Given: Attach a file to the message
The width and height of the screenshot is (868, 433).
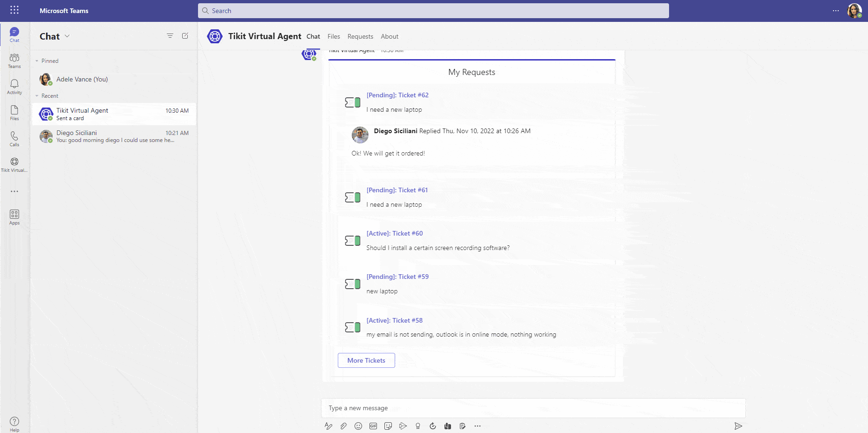Looking at the screenshot, I should point(343,426).
